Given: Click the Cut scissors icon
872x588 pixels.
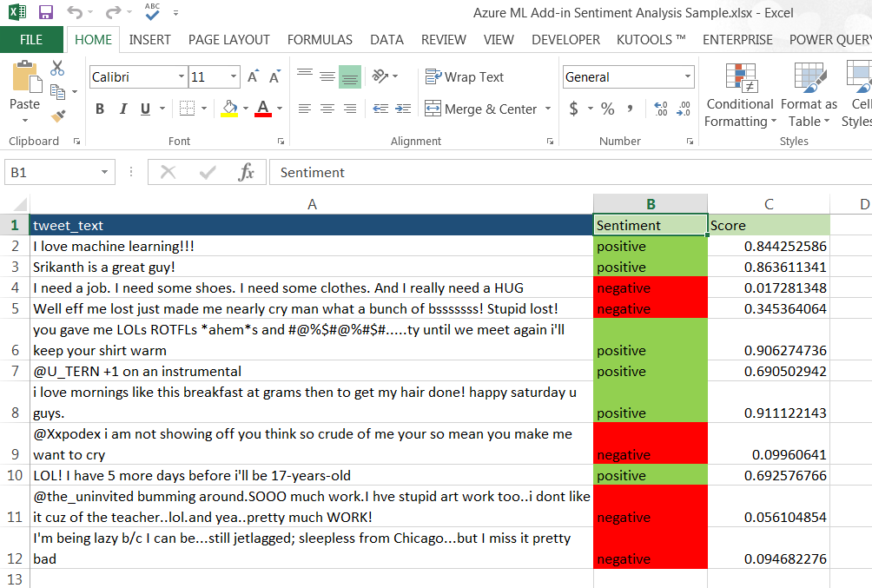Looking at the screenshot, I should [x=57, y=69].
